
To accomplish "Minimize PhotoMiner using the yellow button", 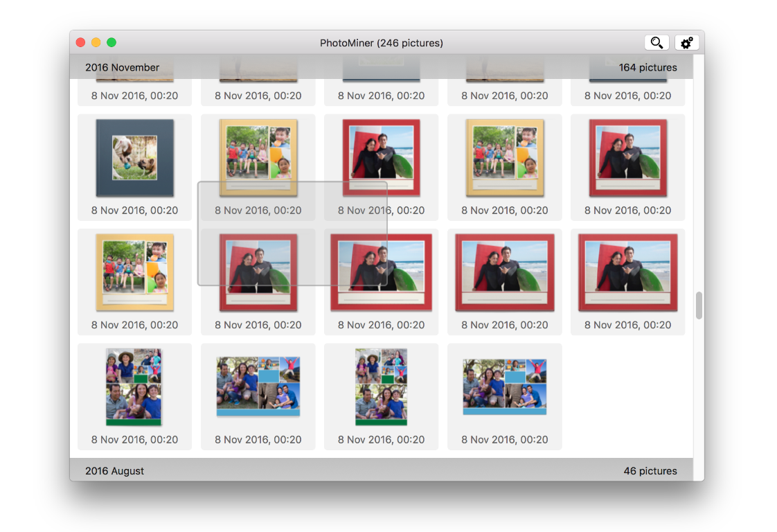I will pos(96,43).
